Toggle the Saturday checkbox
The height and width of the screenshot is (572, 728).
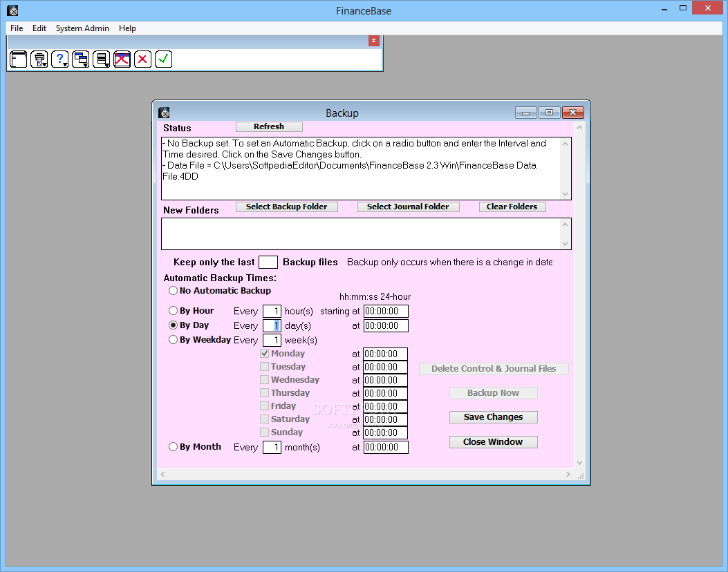click(x=265, y=419)
